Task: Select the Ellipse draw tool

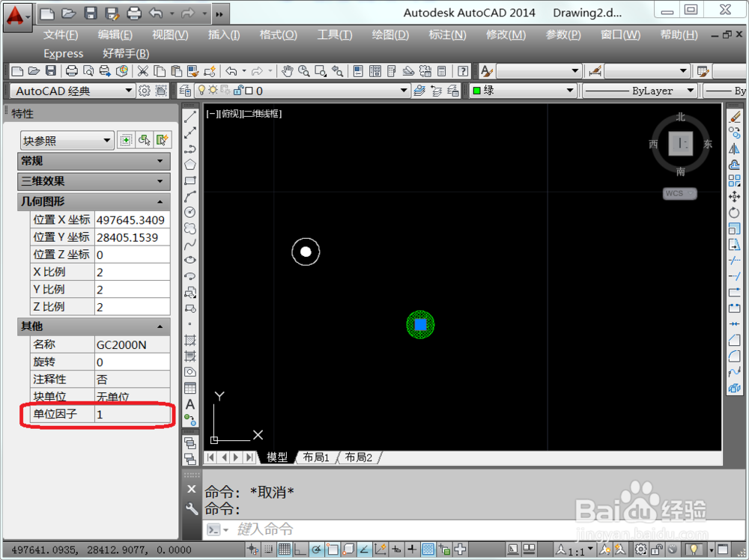Action: pos(190,261)
